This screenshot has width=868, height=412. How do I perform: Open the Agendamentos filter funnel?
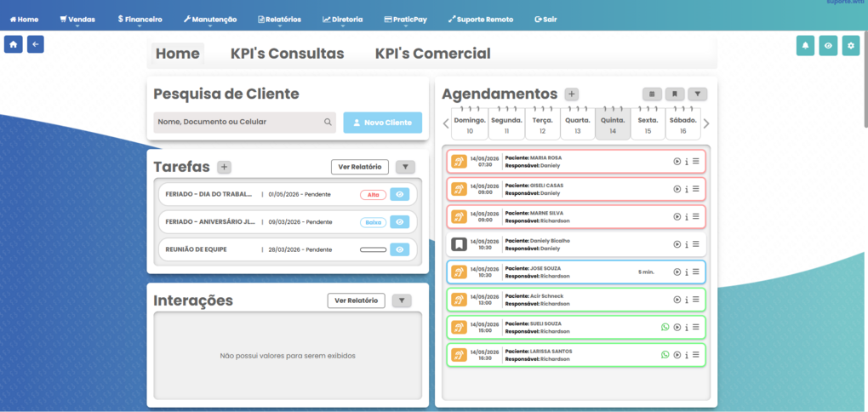(x=698, y=94)
